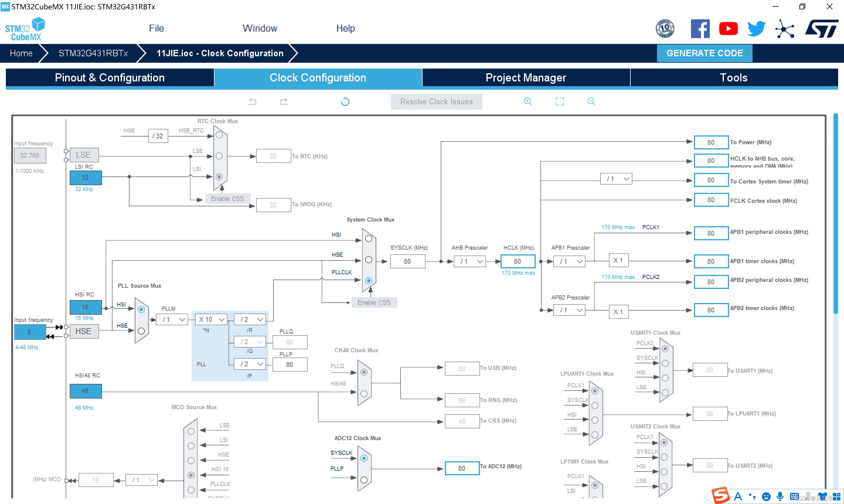Switch to the Pinout & Configuration tab
Viewport: 844px width, 504px height.
(110, 78)
